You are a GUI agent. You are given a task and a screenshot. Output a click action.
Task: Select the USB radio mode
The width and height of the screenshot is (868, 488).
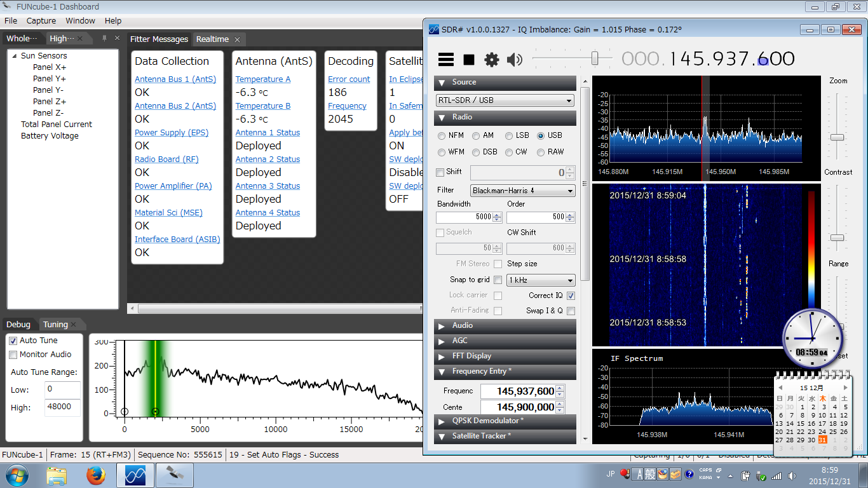point(550,135)
